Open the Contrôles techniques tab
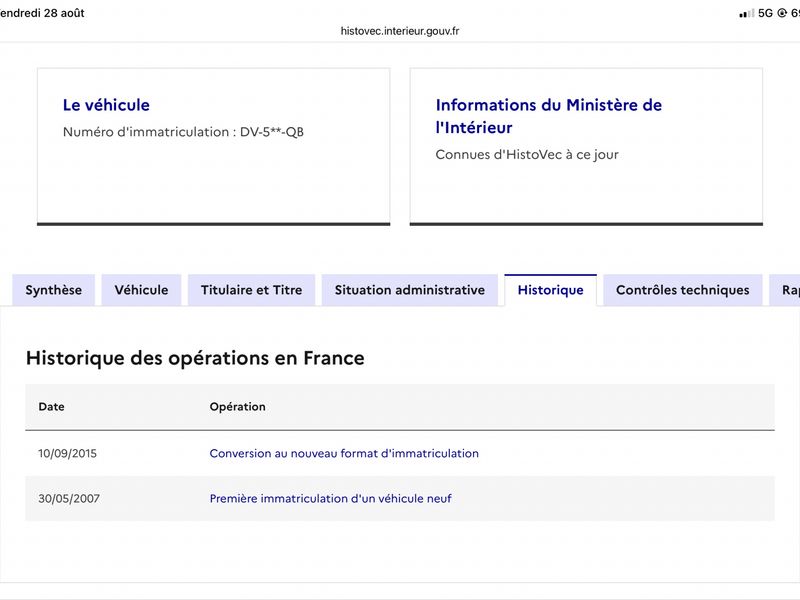 click(683, 290)
